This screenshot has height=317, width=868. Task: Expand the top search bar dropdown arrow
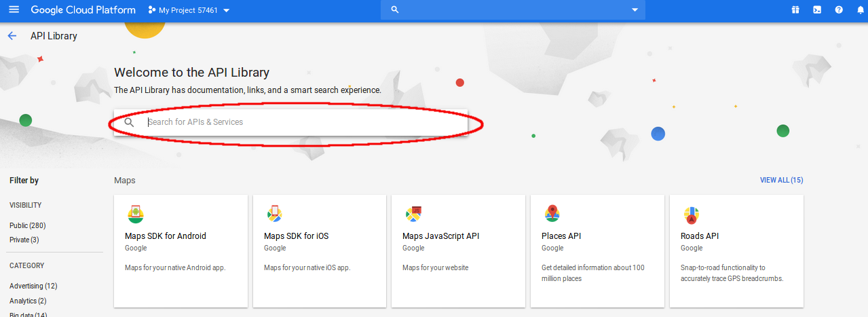tap(635, 10)
